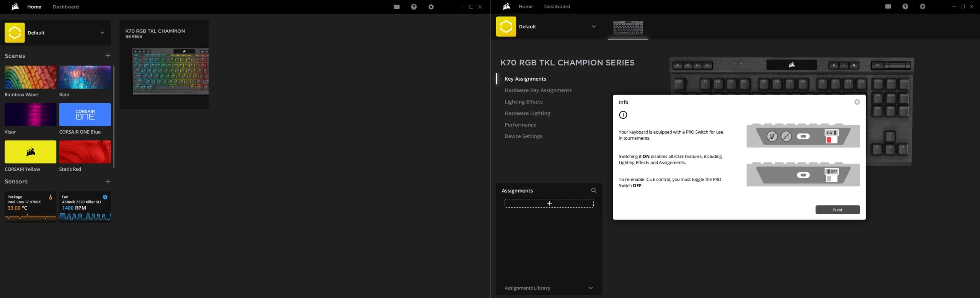
Task: Expand the Assignments Library section
Action: coord(591,288)
